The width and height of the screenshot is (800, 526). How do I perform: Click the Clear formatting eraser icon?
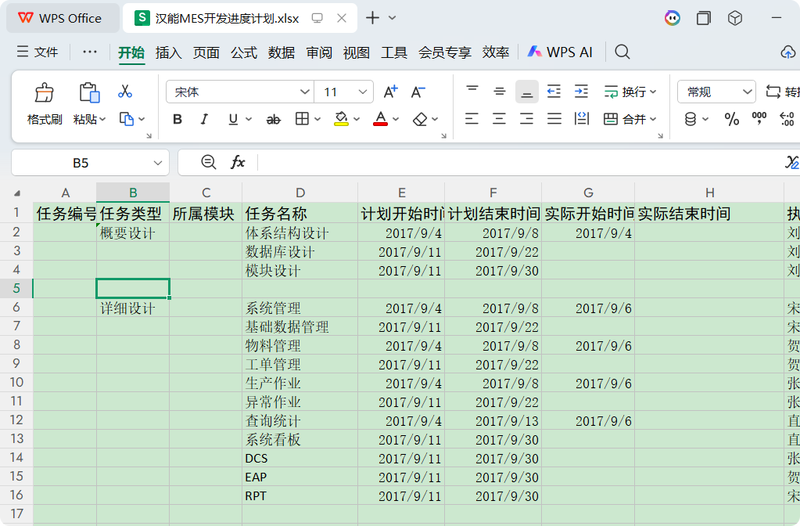(x=420, y=119)
